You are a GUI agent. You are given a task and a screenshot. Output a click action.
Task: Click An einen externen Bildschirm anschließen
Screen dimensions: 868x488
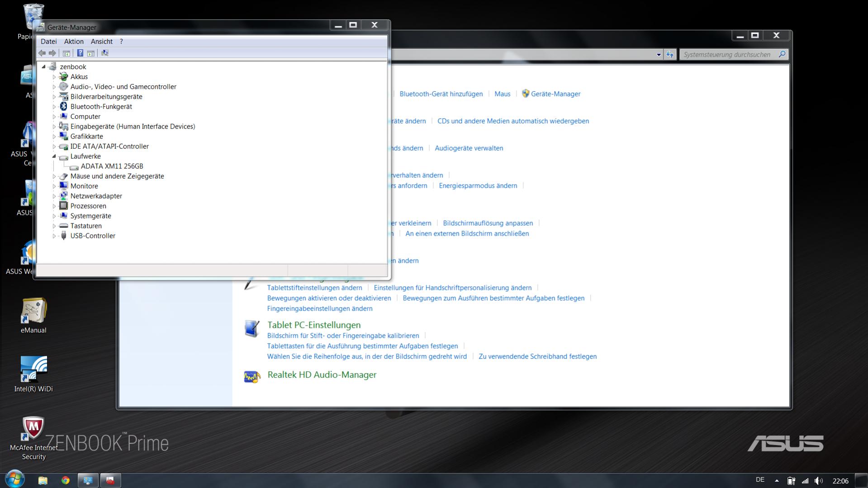(467, 234)
